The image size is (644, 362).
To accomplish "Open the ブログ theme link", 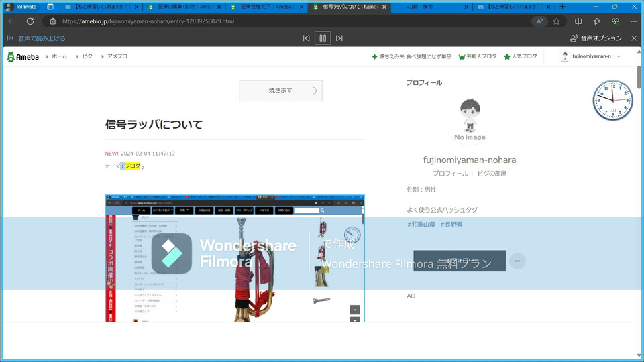I will 132,166.
